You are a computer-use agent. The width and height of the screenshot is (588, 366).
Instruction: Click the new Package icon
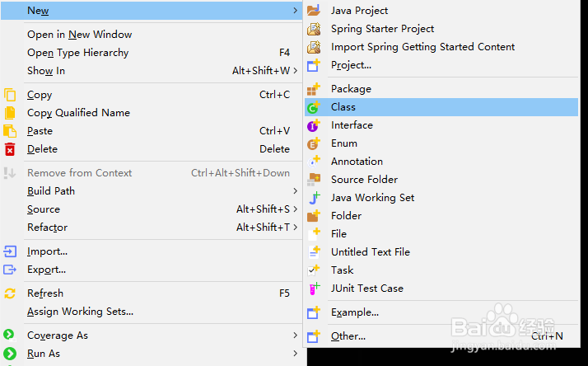pyautogui.click(x=313, y=89)
